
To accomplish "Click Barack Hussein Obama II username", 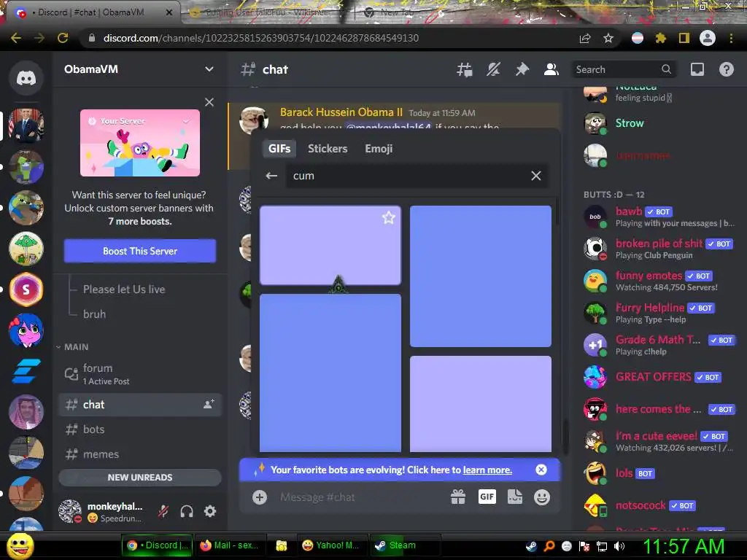I will pyautogui.click(x=341, y=112).
